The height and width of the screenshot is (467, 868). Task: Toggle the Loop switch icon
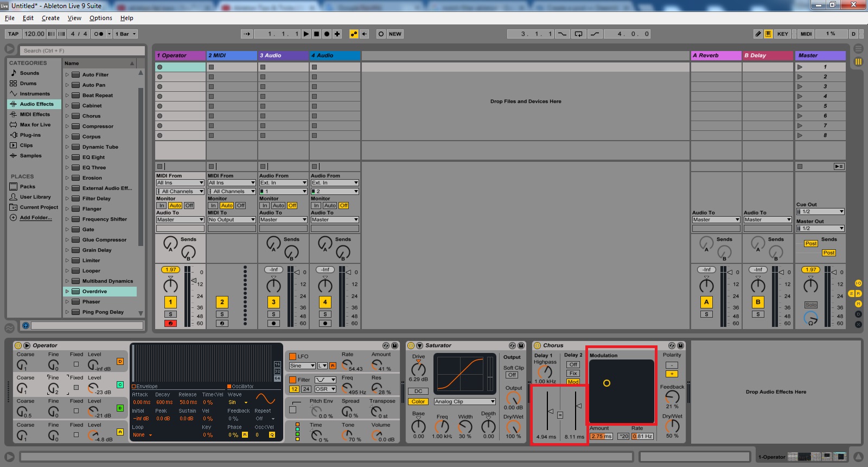(579, 34)
